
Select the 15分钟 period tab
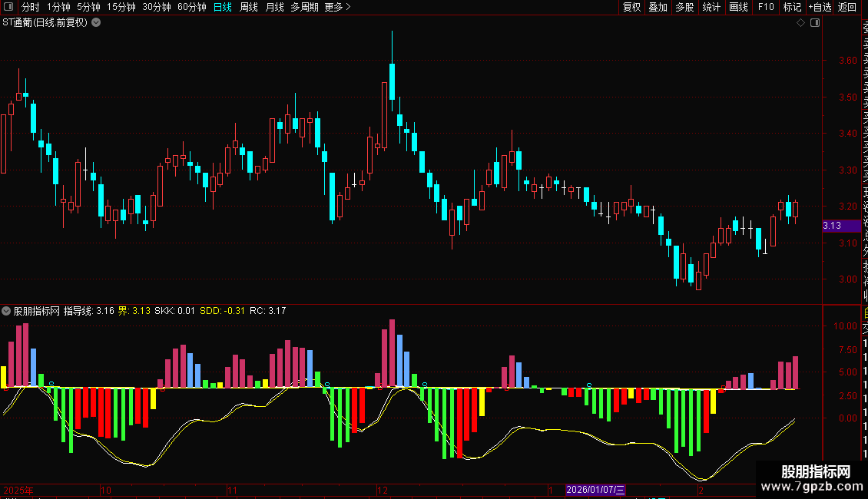(121, 7)
